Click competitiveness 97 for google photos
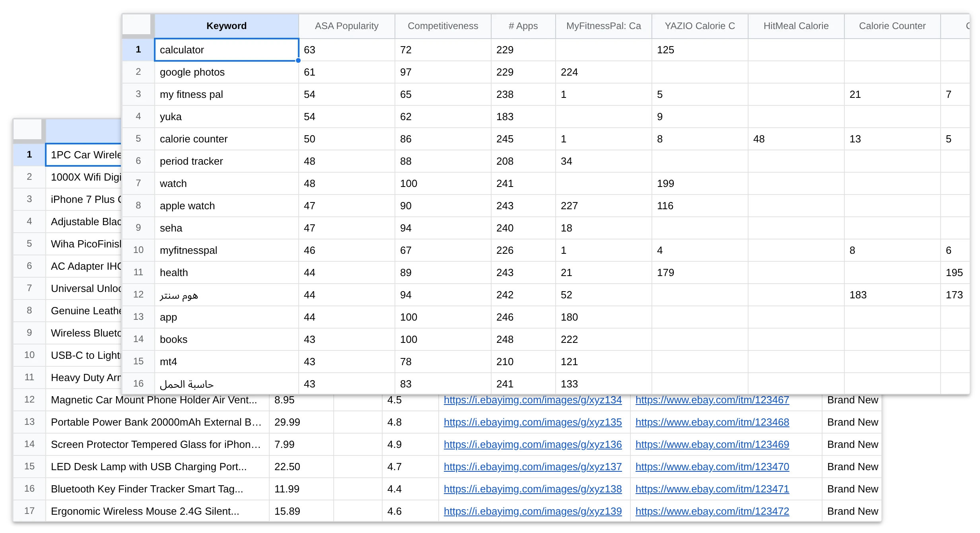980x533 pixels. click(x=443, y=72)
